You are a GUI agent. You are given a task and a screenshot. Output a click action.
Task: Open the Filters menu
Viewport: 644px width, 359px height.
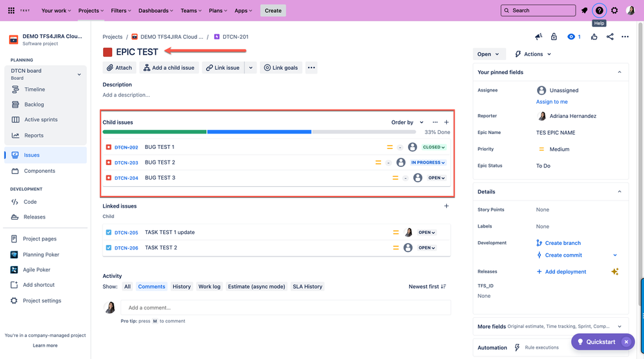(121, 10)
